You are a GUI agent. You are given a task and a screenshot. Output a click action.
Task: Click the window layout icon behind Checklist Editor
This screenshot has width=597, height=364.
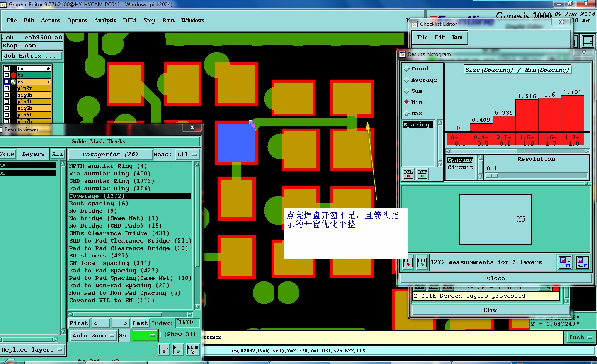(588, 41)
